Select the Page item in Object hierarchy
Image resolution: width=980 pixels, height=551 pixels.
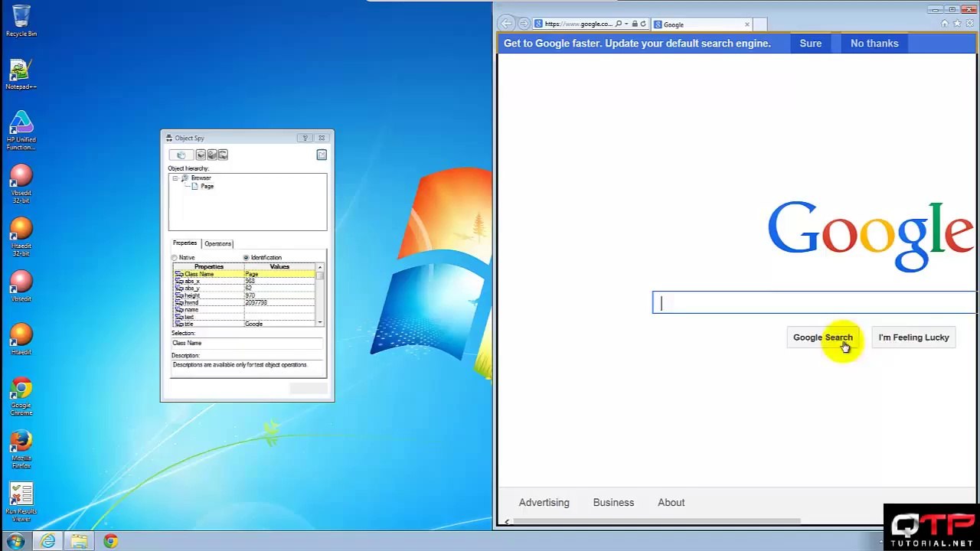point(207,187)
